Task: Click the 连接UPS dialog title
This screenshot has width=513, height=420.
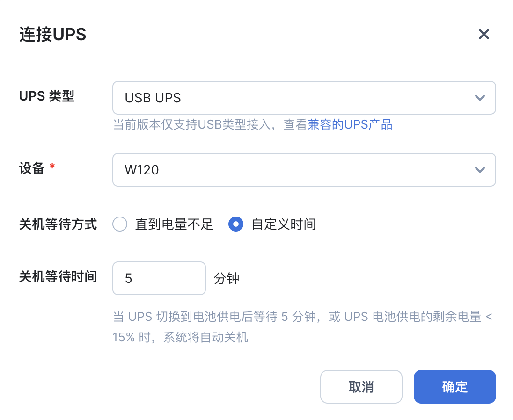Action: coord(53,34)
